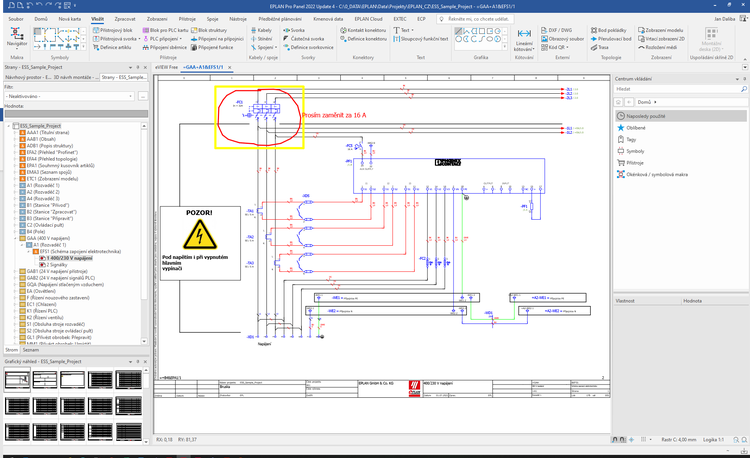Switch to the Zpracovat ribbon tab
This screenshot has height=458, width=750.
[x=125, y=18]
